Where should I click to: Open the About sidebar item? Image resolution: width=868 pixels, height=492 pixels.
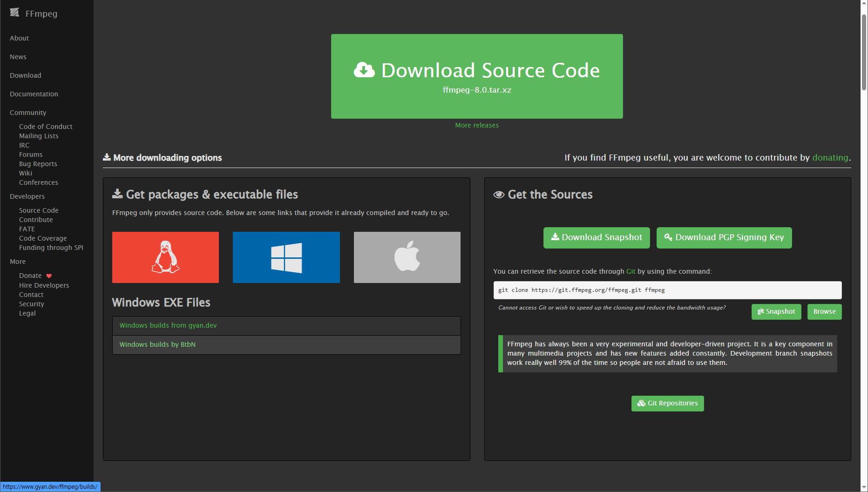[x=19, y=38]
